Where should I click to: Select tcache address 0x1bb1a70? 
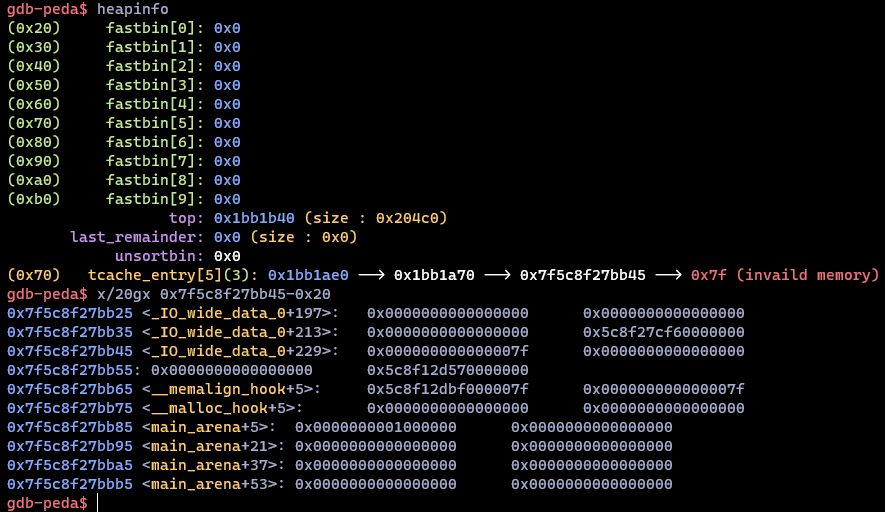click(x=436, y=275)
